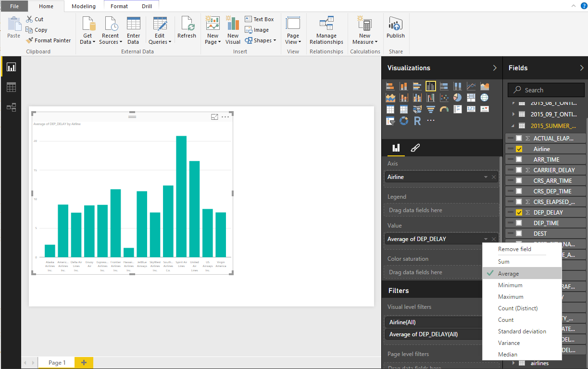Switch to the Modeling ribbon tab
Viewport: 588px width, 369px height.
83,7
